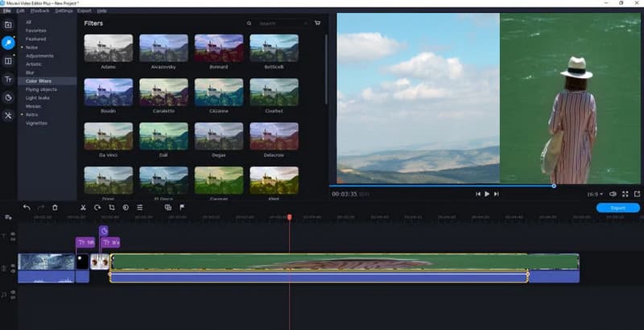
Task: Toggle the preview volume speaker
Action: [613, 194]
